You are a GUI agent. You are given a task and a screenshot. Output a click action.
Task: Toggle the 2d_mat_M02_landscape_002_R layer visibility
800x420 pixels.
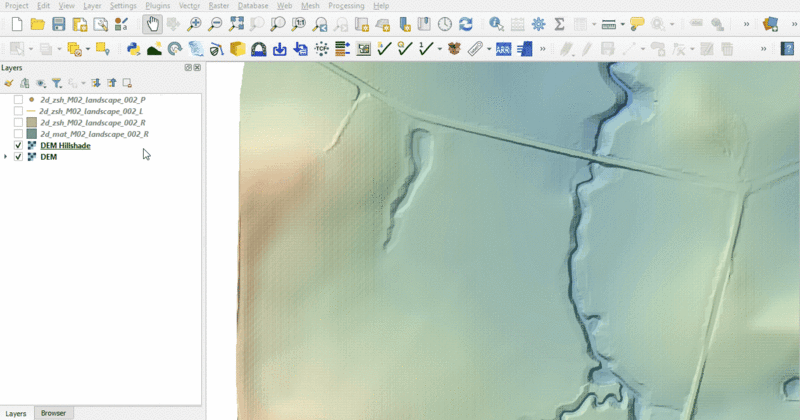tap(18, 134)
